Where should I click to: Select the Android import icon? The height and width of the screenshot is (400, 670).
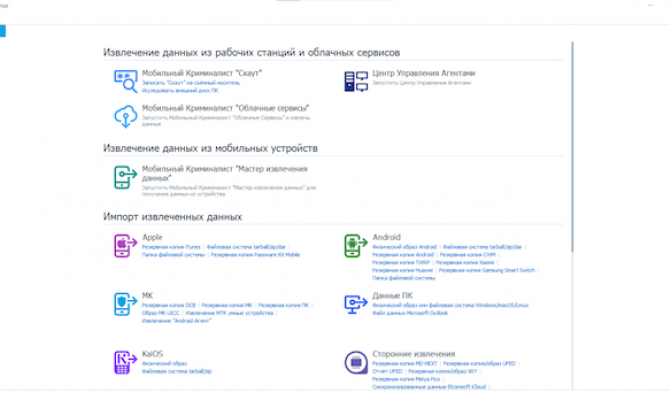point(356,245)
